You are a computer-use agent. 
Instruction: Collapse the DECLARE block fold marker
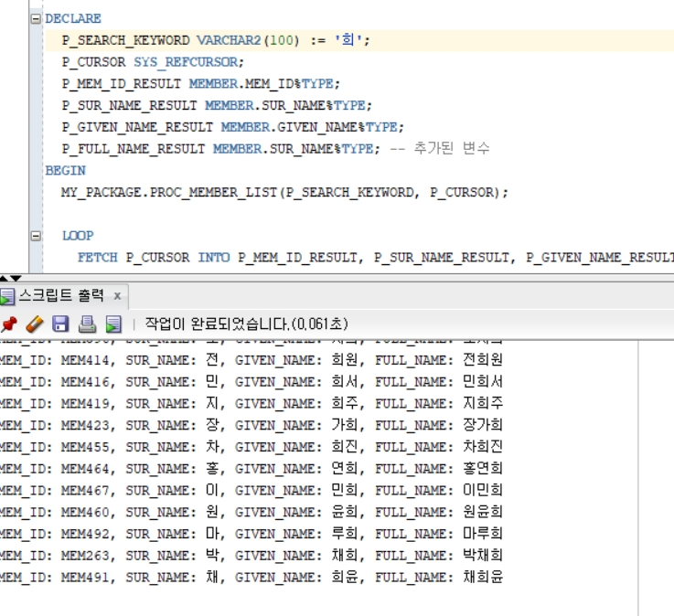click(36, 18)
